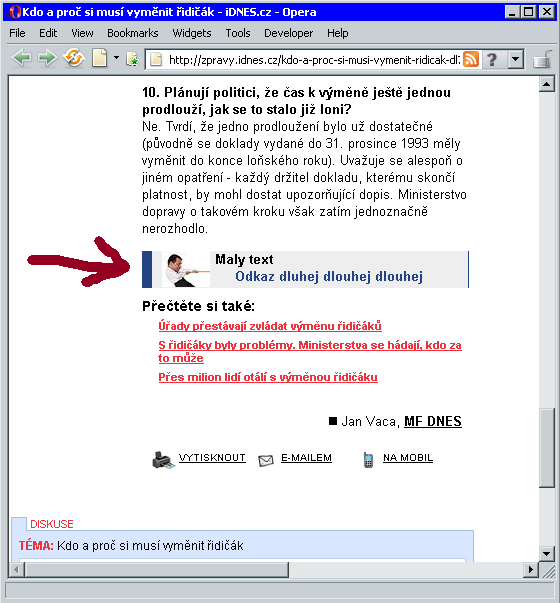Open the address bar history dropdown
This screenshot has width=560, height=603.
(515, 60)
